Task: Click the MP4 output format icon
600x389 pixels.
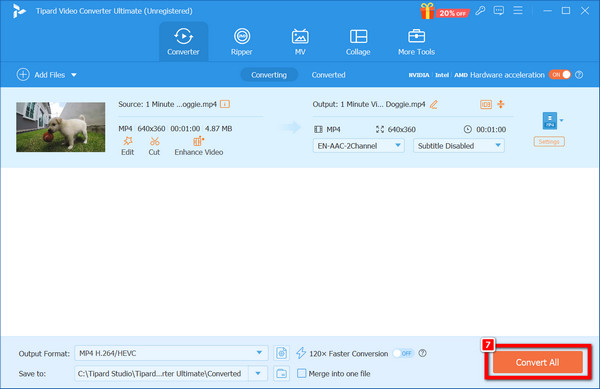Action: (549, 120)
